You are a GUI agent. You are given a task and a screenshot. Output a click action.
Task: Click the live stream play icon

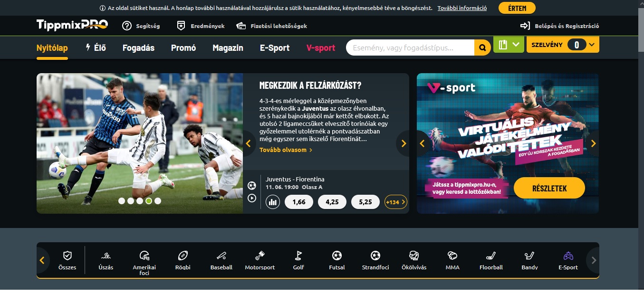pyautogui.click(x=252, y=198)
